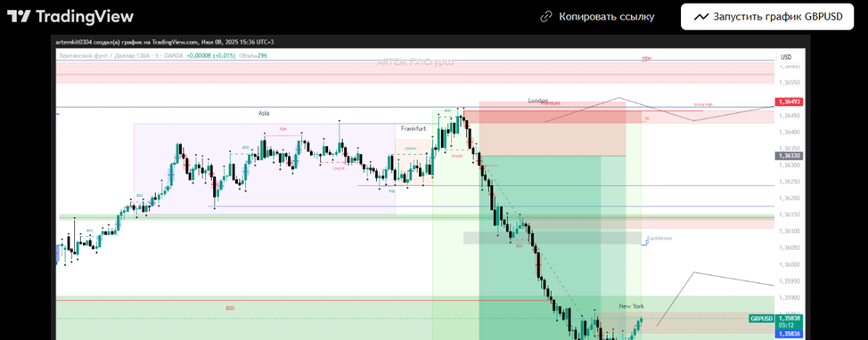Click the 1,36100 axis price
Viewport: 868px width, 340px height.
click(790, 231)
